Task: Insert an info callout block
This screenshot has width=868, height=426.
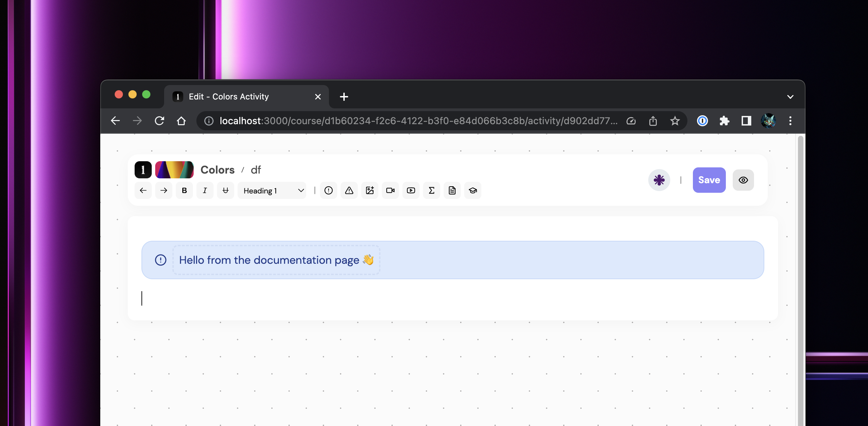Action: (328, 190)
